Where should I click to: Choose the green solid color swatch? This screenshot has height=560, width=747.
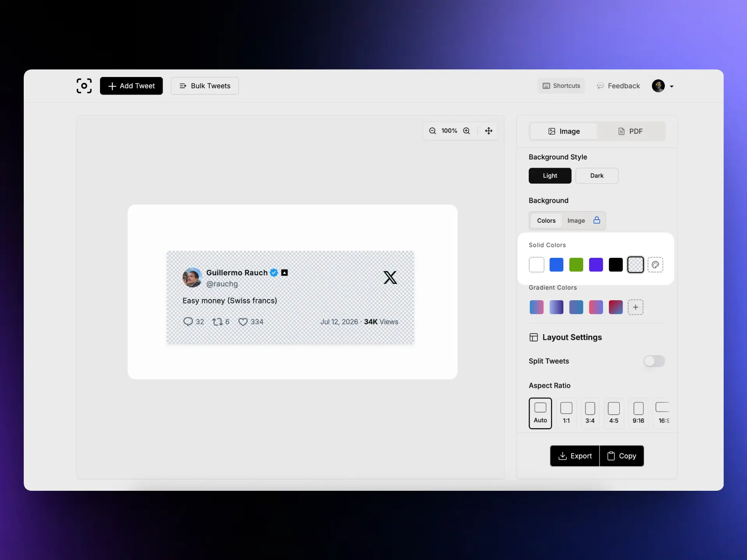pos(576,265)
